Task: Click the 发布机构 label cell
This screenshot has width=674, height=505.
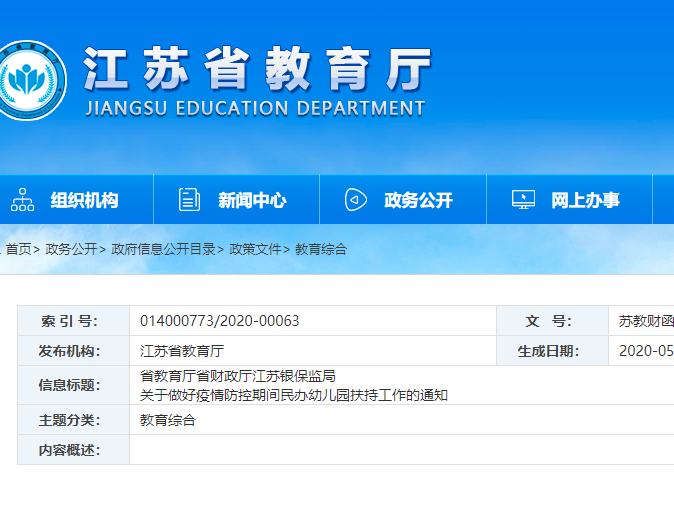Action: 74,351
